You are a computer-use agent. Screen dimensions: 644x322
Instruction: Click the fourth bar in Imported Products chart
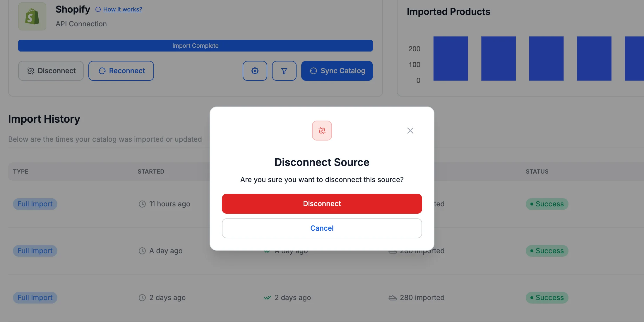[x=594, y=59]
